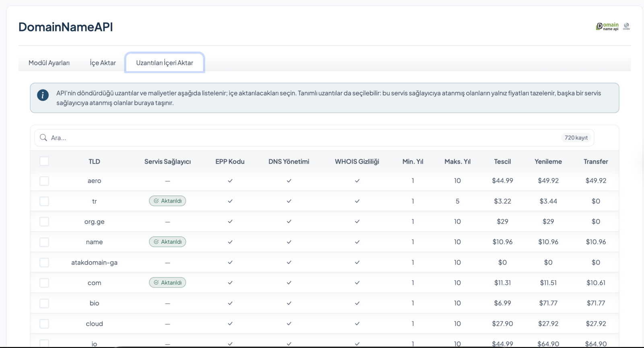
Task: Click the DNS Yönetimi checkmark for cloud
Action: [x=289, y=323]
